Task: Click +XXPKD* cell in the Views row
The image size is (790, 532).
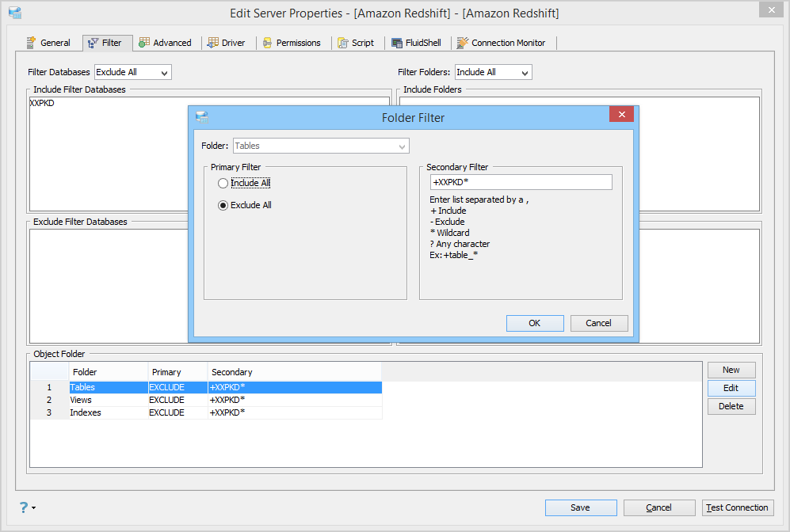Action: pyautogui.click(x=295, y=400)
